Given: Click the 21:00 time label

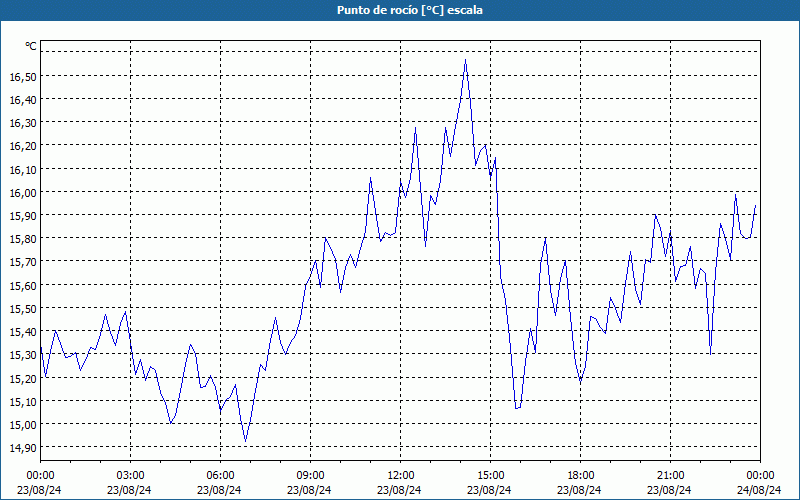Looking at the screenshot, I should [670, 476].
